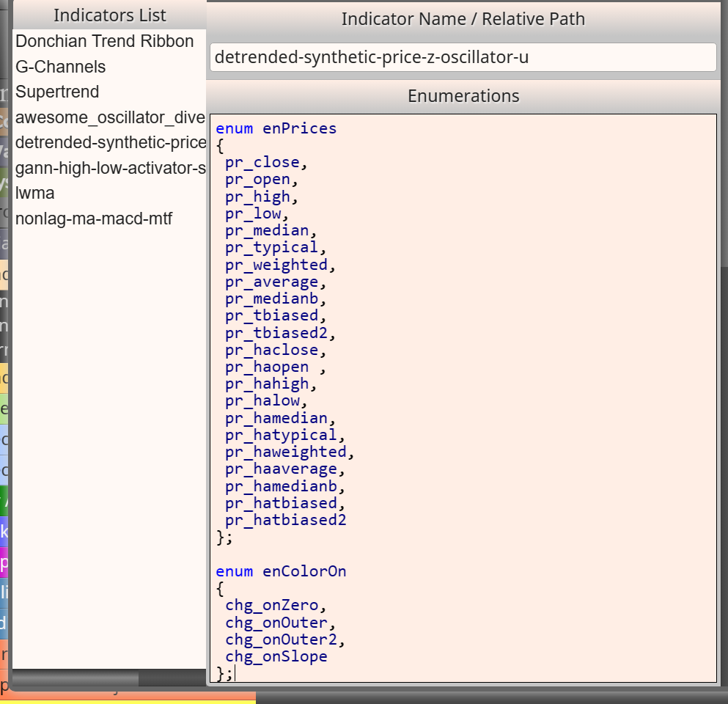Place cursor on pr_tbiased, line
This screenshot has width=728, height=704.
click(x=276, y=316)
